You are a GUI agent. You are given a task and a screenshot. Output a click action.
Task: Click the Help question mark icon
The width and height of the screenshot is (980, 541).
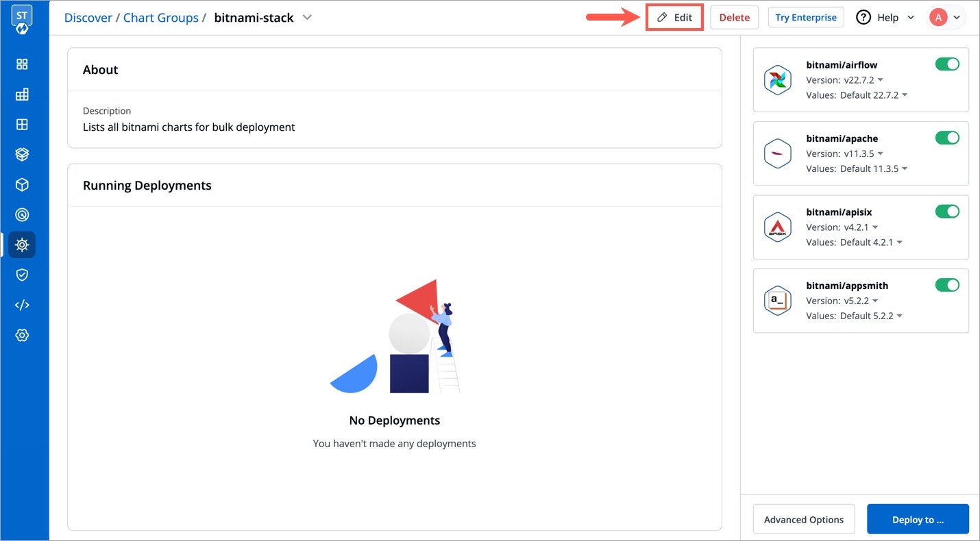point(863,18)
